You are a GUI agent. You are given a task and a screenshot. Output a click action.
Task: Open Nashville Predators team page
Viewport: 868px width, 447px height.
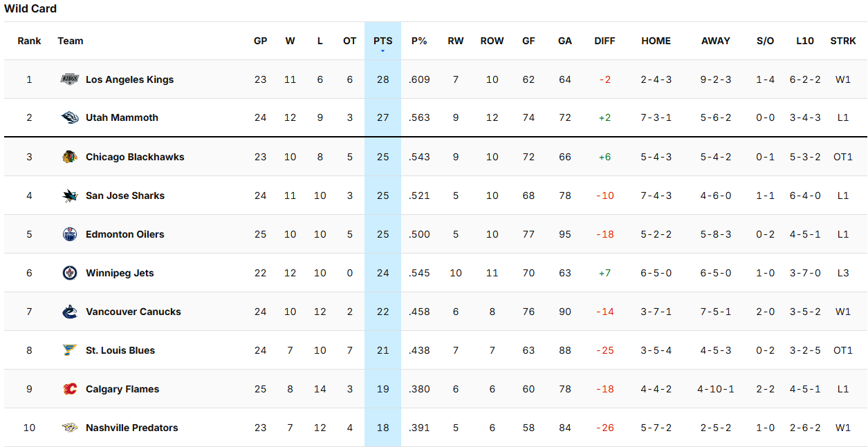[131, 428]
